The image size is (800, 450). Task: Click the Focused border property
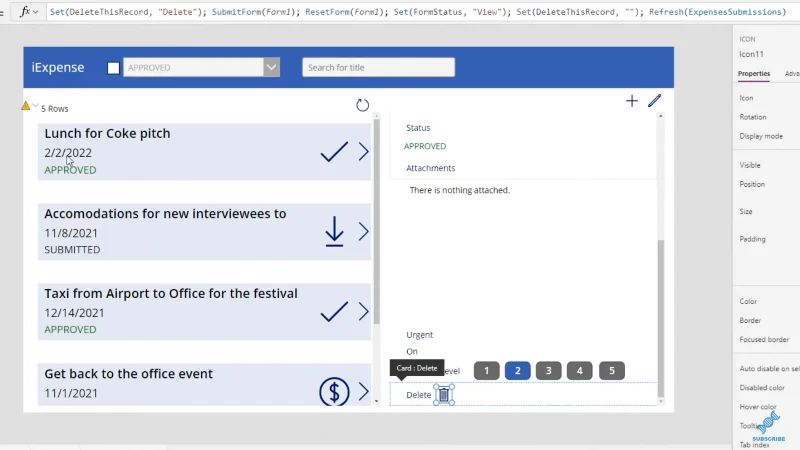tap(764, 339)
